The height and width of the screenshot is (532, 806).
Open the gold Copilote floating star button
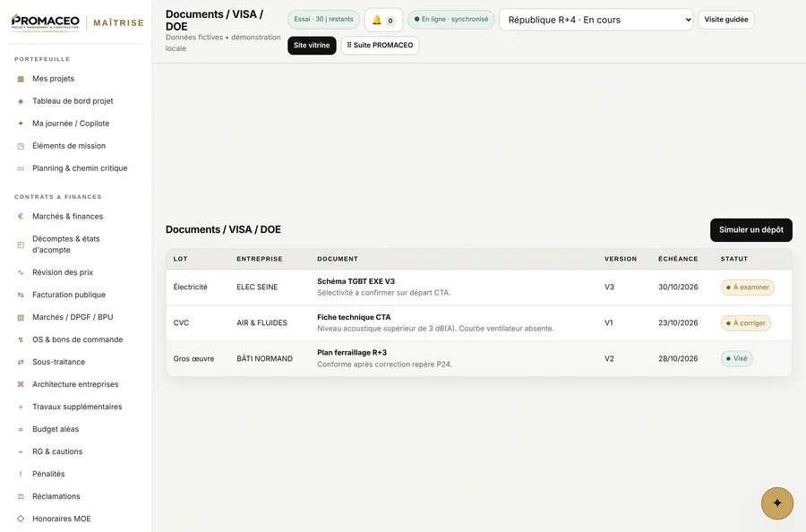click(x=776, y=503)
